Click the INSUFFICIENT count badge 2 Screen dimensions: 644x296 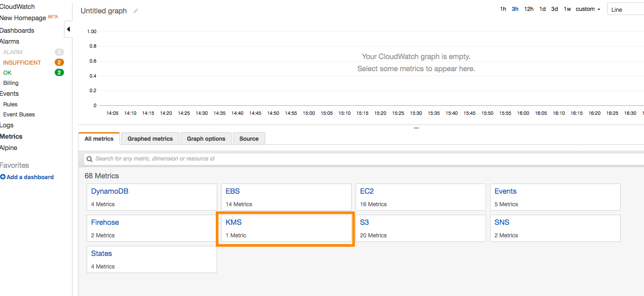(x=59, y=62)
